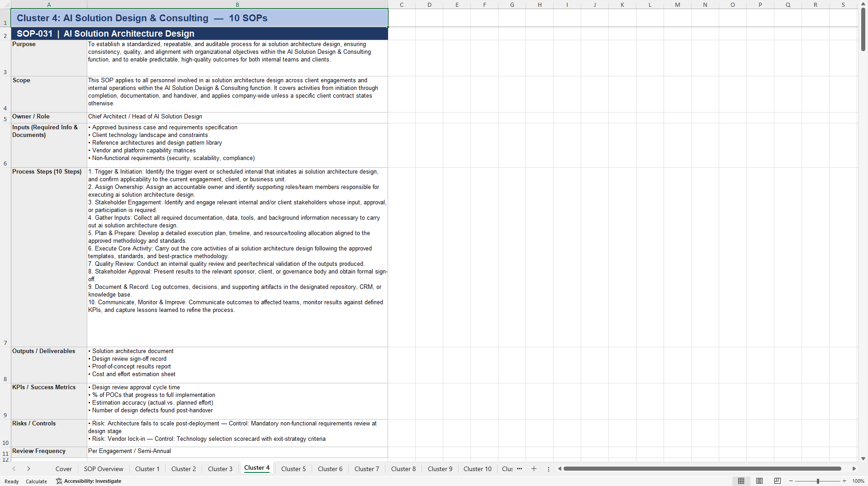Screen dimensions: 868x486
Task: Select row 11 header
Action: (x=5, y=453)
